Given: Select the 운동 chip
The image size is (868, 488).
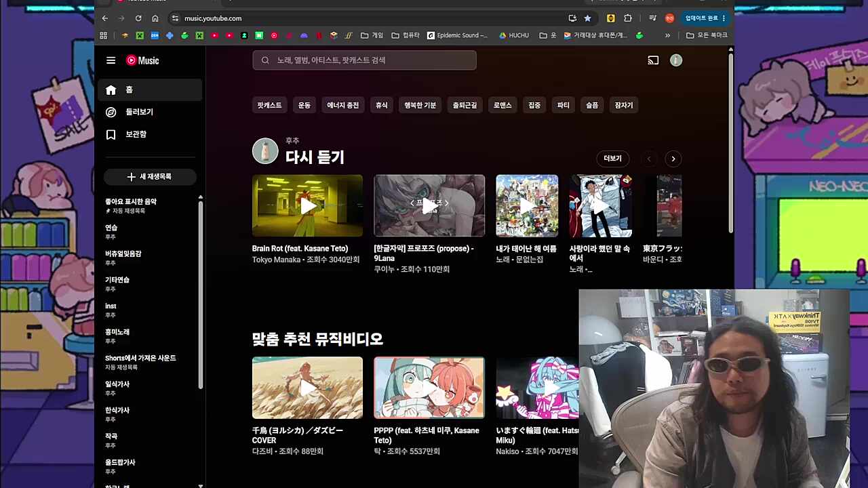Looking at the screenshot, I should (304, 105).
